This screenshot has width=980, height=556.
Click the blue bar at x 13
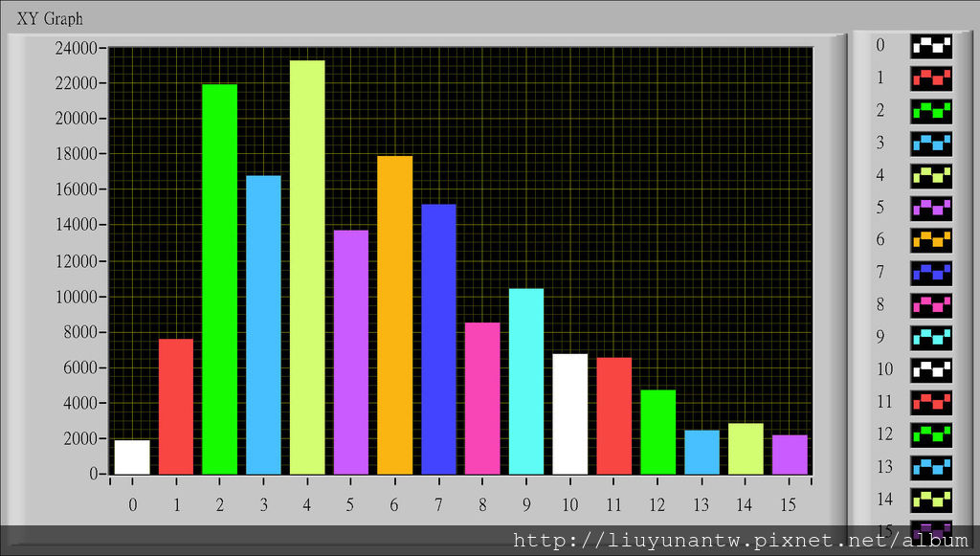coord(702,453)
